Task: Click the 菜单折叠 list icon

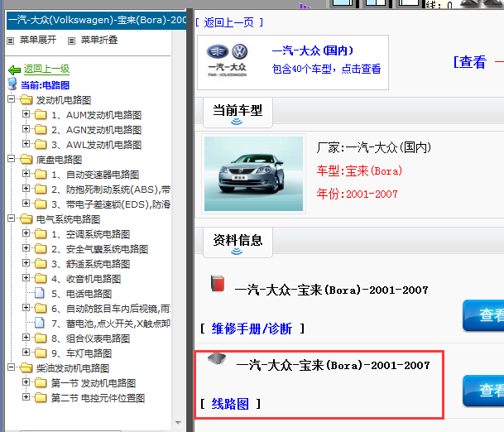Action: (x=71, y=41)
